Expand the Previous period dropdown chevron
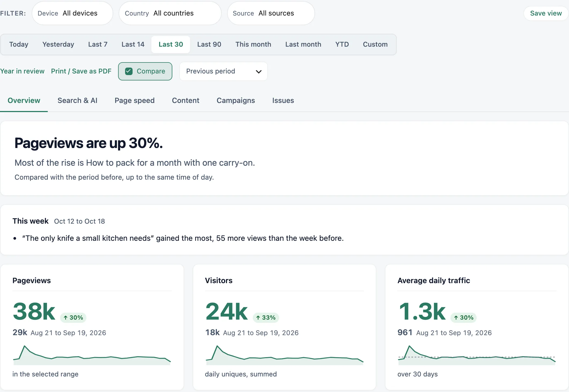The height and width of the screenshot is (392, 569). 258,72
